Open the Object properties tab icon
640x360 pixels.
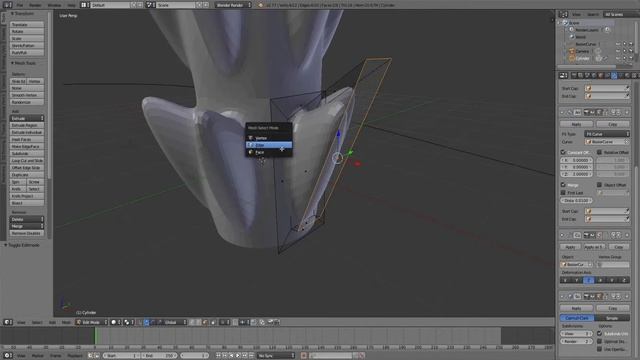(601, 75)
